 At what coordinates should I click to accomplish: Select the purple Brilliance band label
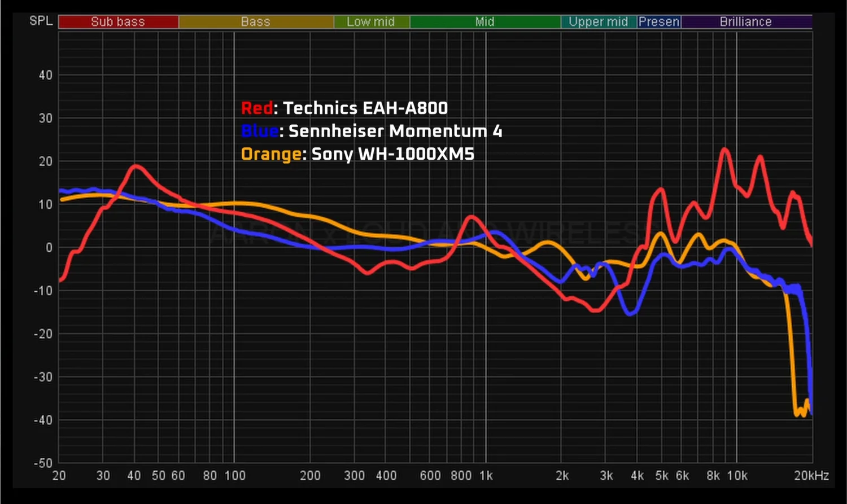tap(746, 21)
